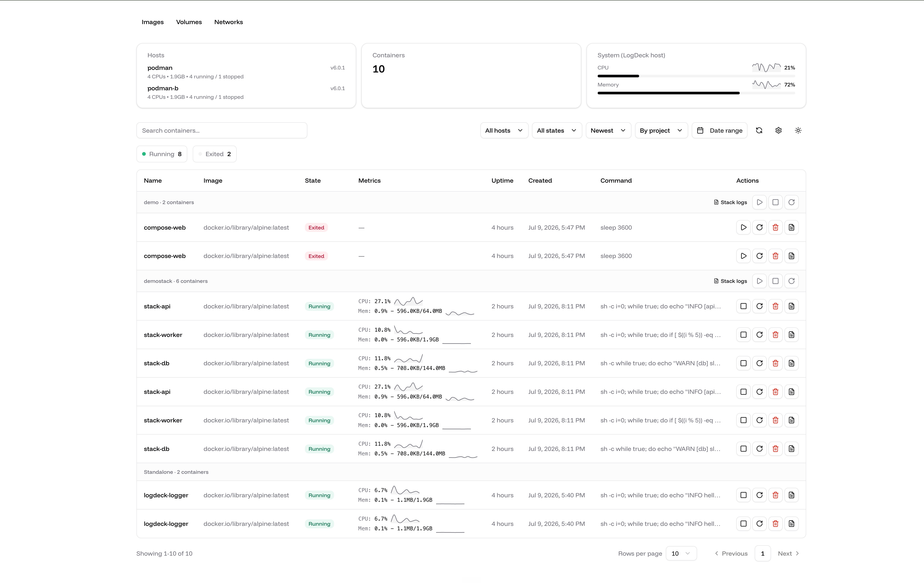Restart the second stack-api container
The height and width of the screenshot is (586, 924).
[759, 392]
